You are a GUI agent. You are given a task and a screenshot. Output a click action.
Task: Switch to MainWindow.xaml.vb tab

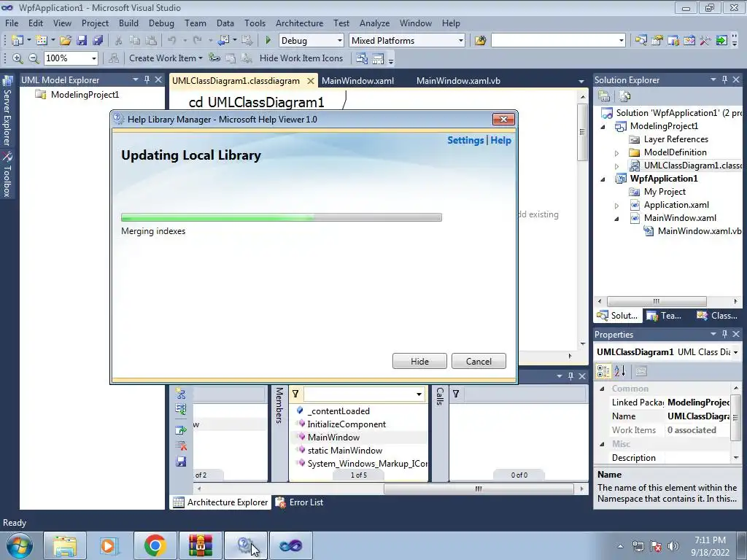click(458, 80)
